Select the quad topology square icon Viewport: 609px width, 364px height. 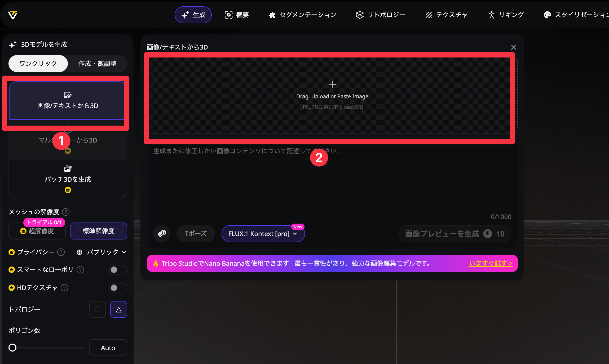pos(97,309)
